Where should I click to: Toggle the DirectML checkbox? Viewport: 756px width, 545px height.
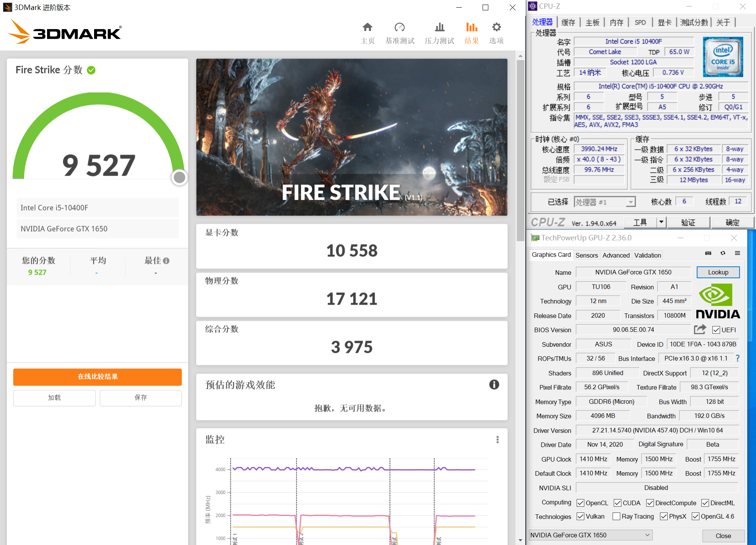tap(705, 503)
